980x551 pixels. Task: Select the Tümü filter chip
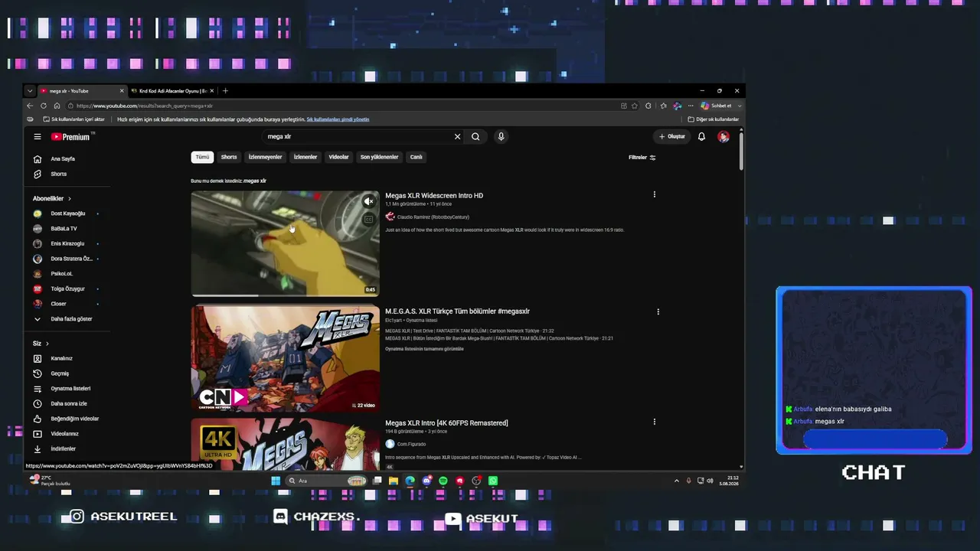point(202,158)
